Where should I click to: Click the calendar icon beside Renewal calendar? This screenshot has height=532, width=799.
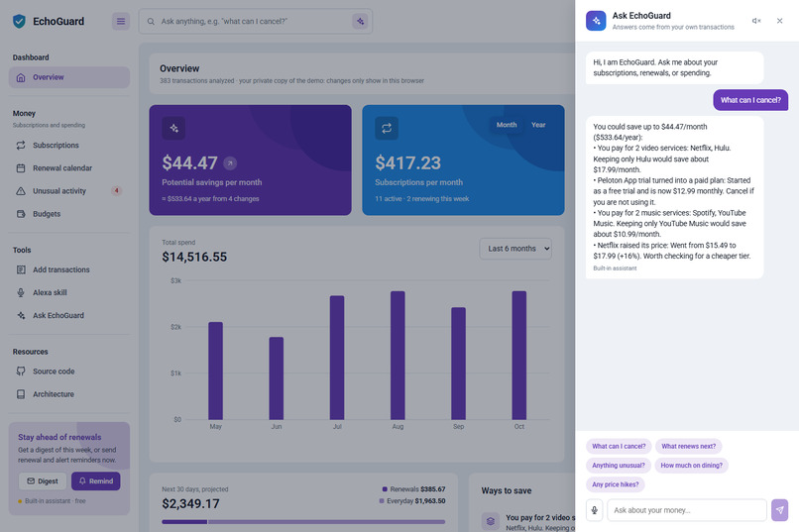21,168
